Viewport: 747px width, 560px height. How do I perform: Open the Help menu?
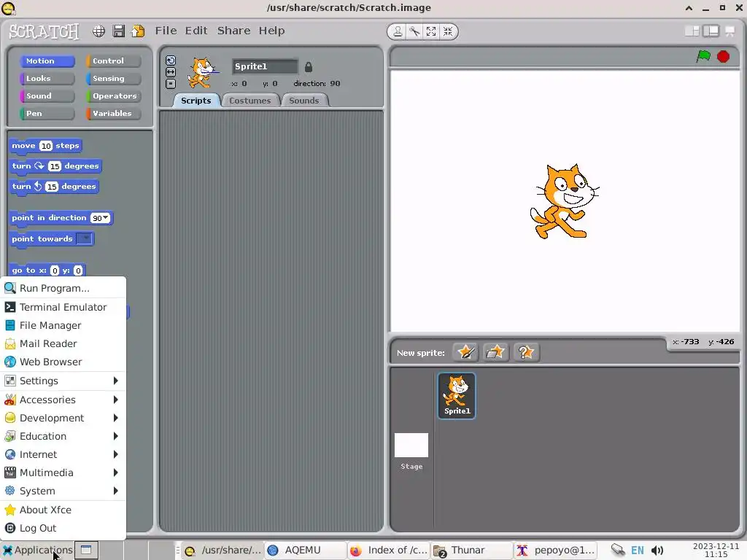[271, 31]
